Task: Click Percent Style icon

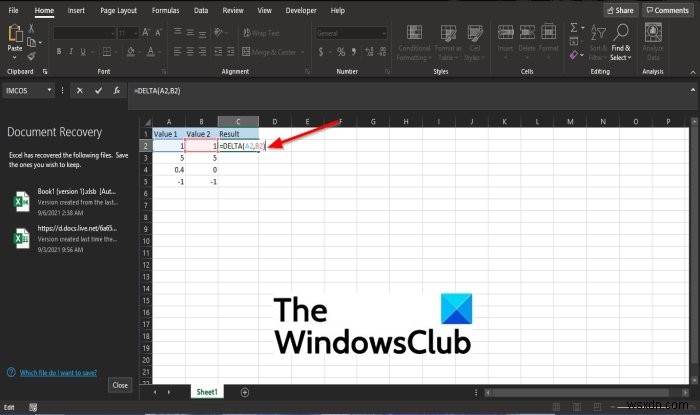Action: pos(341,52)
